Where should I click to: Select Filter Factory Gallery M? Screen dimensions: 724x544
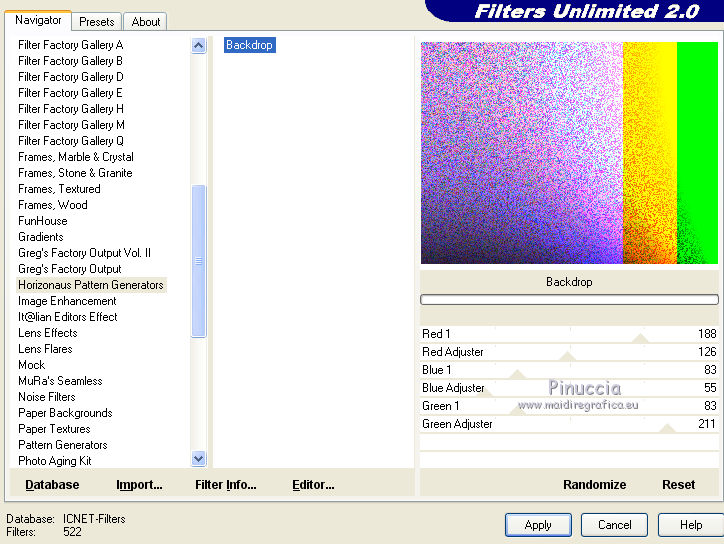click(x=71, y=125)
